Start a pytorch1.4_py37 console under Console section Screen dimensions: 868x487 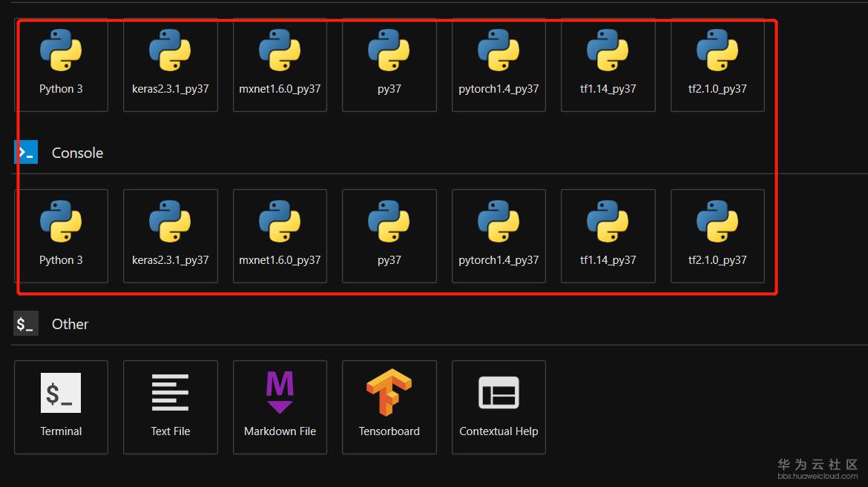499,236
